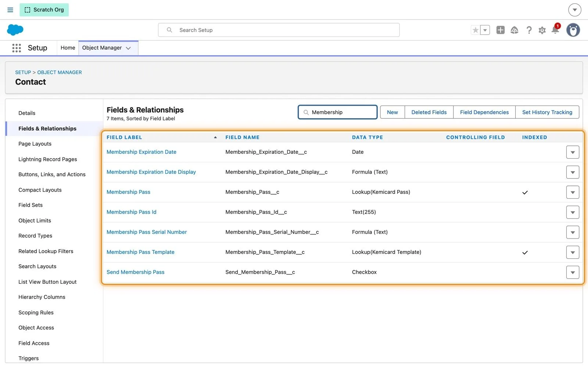Click the Scratch Org badge
The image size is (588, 368).
point(44,10)
